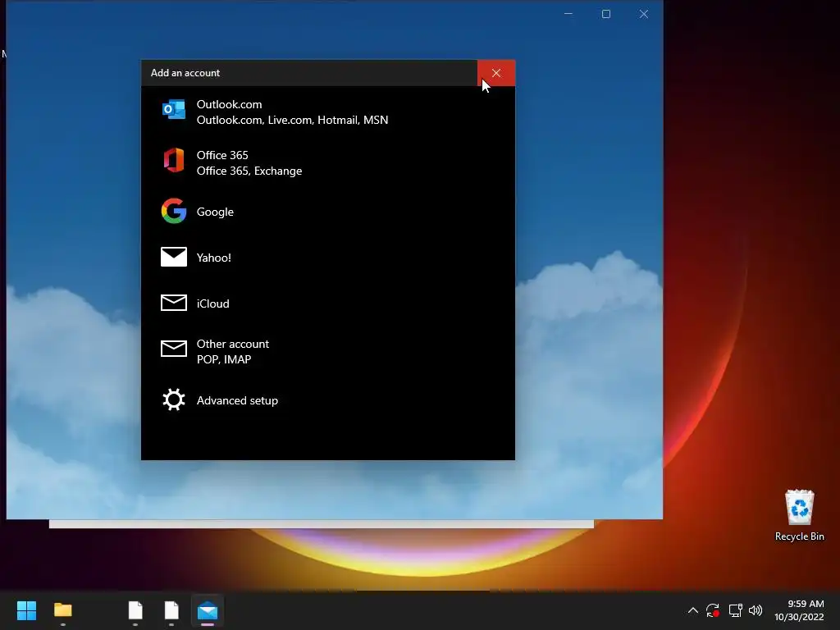
Task: Open the Windows Start menu
Action: click(x=26, y=610)
